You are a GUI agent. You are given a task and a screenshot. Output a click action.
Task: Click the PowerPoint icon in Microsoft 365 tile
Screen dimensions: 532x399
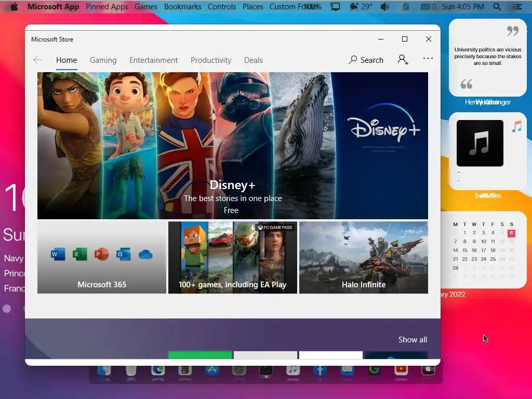click(101, 254)
